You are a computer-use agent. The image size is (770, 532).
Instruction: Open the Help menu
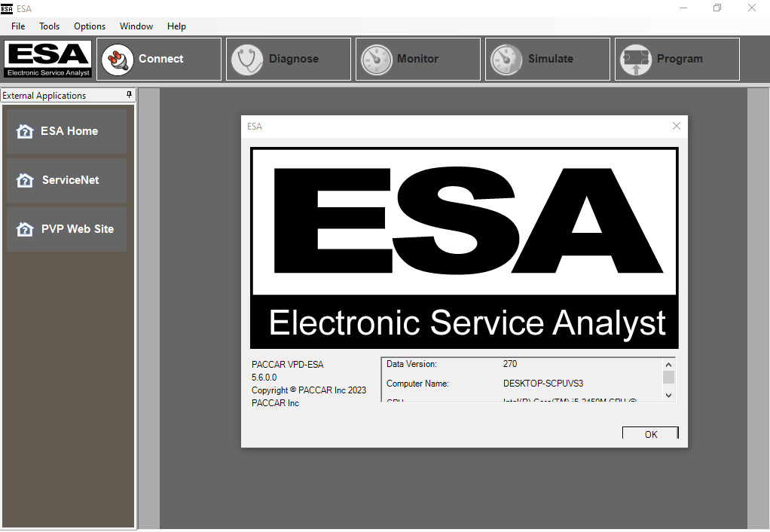click(176, 26)
